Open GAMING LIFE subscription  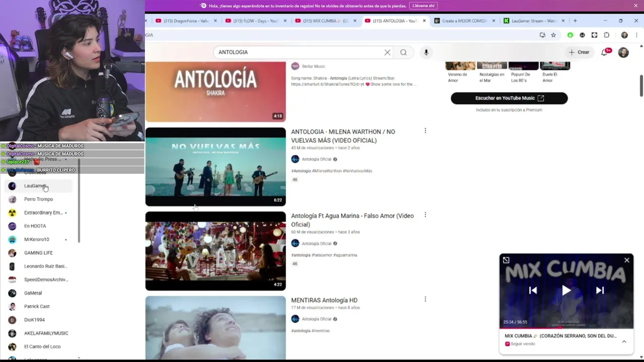pos(39,253)
